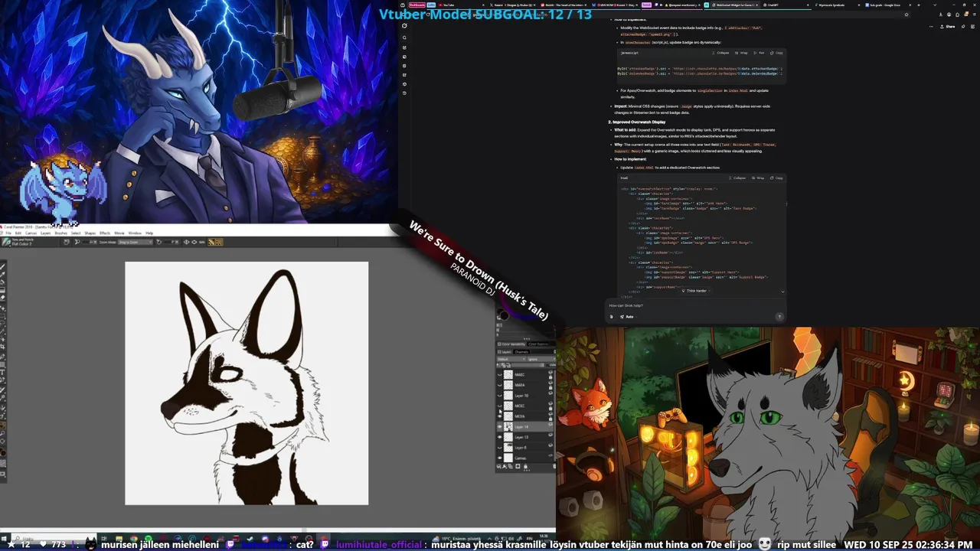The width and height of the screenshot is (980, 551).
Task: Hide the MCEA layer using its eye
Action: point(500,416)
